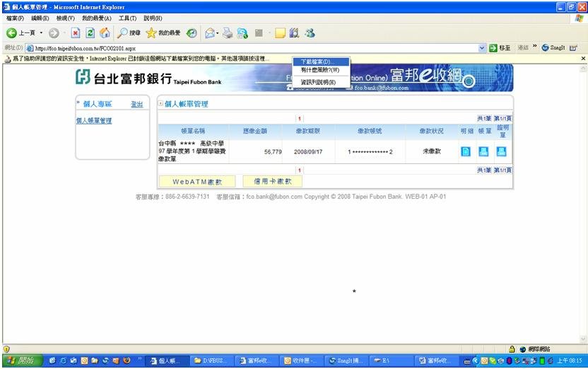Click the toolbar Print icon
588x369 pixels.
click(228, 33)
